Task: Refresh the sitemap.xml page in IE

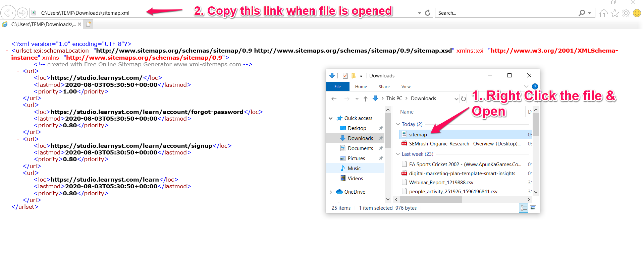Action: [x=428, y=13]
